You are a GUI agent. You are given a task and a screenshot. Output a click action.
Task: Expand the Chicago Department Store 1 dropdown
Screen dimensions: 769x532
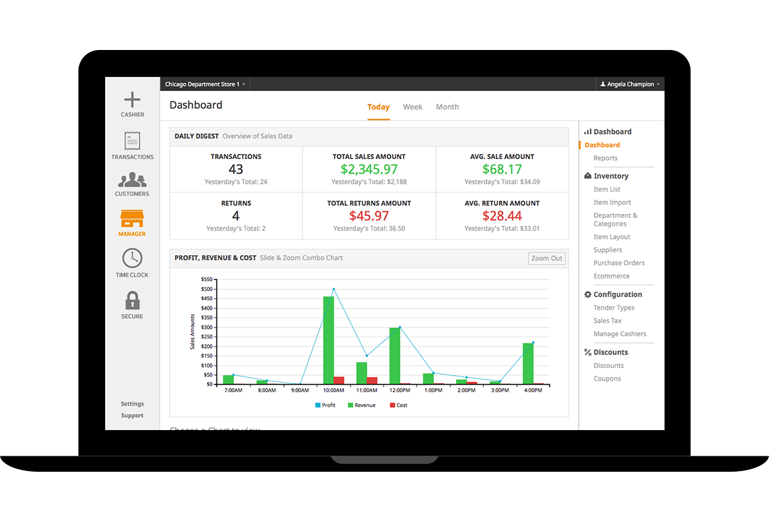click(x=205, y=85)
